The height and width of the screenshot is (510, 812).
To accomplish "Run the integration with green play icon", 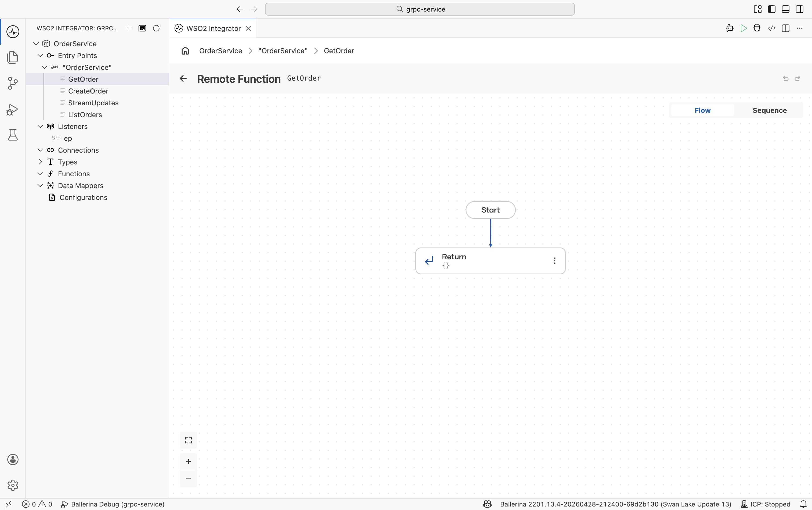I will click(x=744, y=28).
